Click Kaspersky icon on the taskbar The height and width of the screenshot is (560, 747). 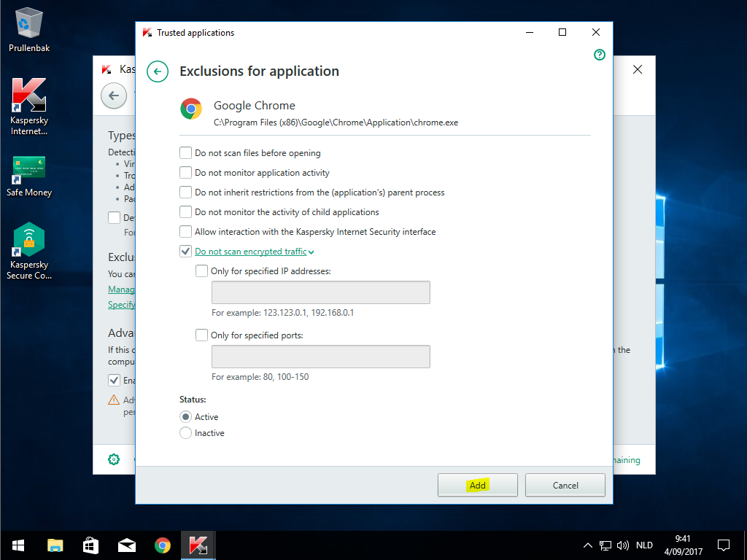point(198,545)
